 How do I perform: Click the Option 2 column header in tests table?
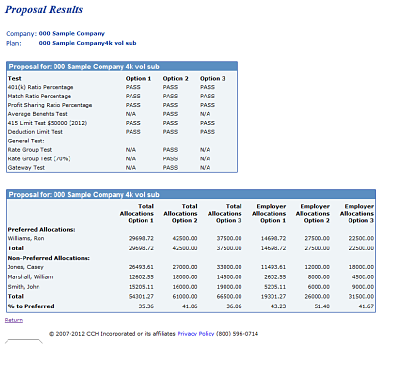click(175, 79)
